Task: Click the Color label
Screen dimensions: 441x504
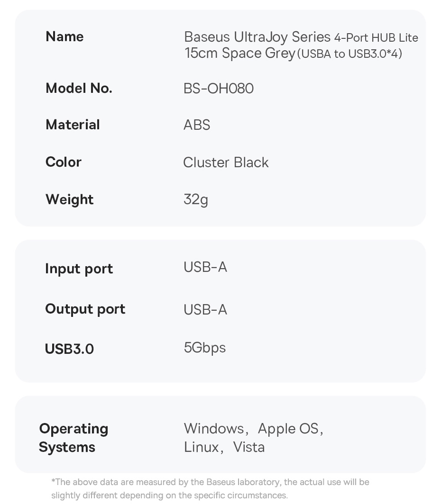Action: click(64, 162)
